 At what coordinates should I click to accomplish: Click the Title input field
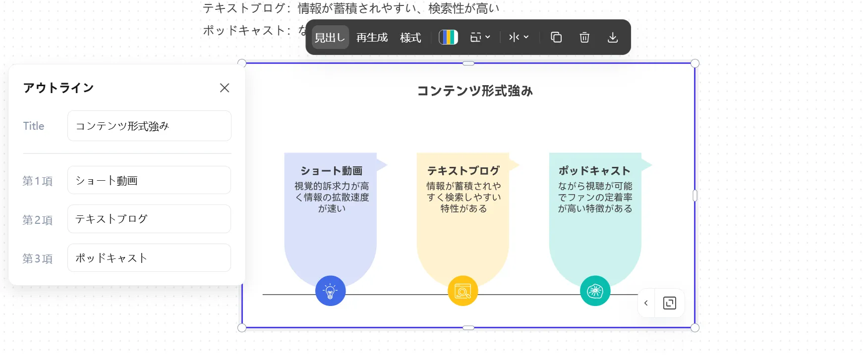click(x=149, y=126)
